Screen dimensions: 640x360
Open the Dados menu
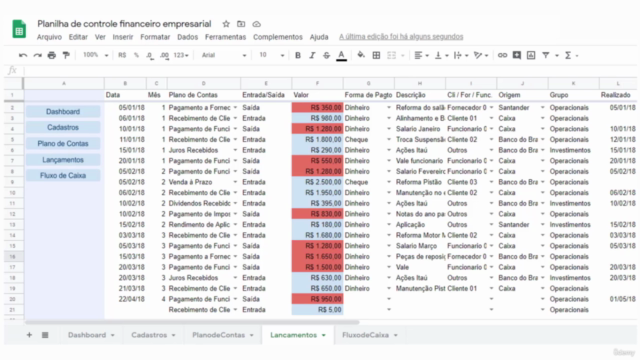tap(187, 37)
